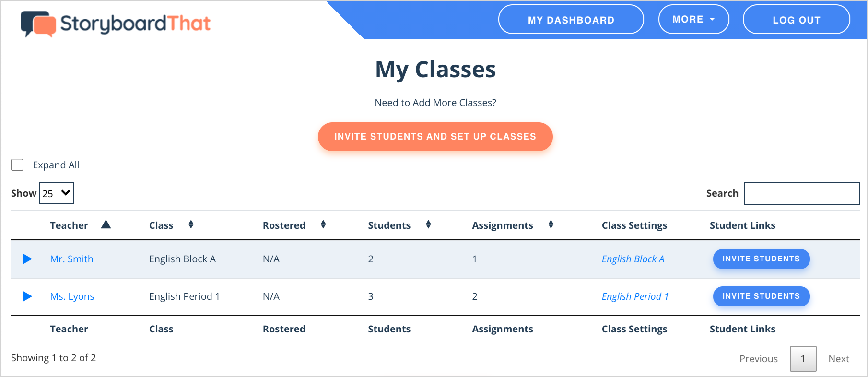The height and width of the screenshot is (377, 868).
Task: Click the StoryboardThat logo
Action: [115, 24]
